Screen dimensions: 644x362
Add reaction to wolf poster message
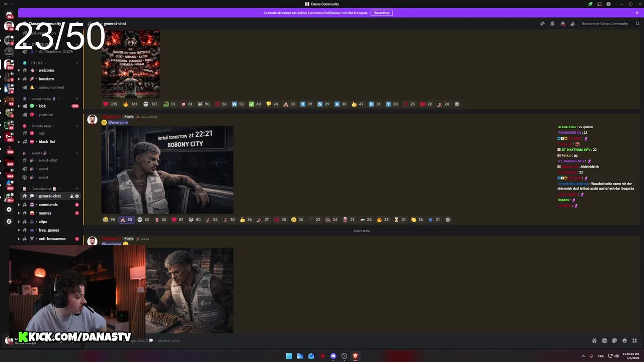pos(457,104)
